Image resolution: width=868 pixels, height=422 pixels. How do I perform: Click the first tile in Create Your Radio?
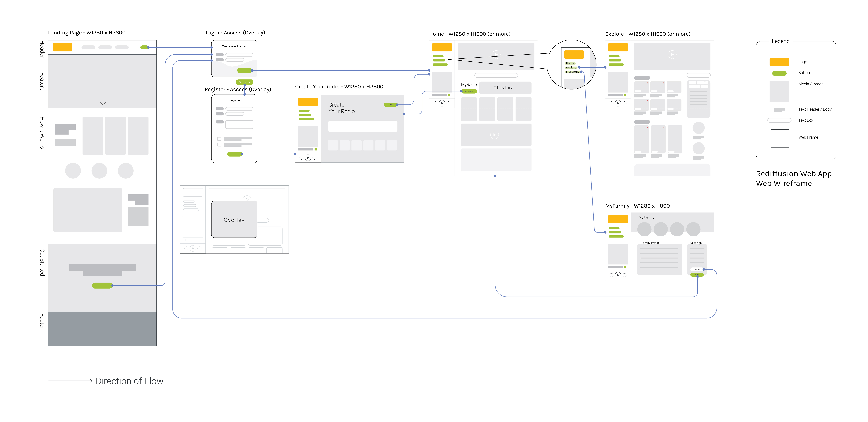(x=333, y=145)
